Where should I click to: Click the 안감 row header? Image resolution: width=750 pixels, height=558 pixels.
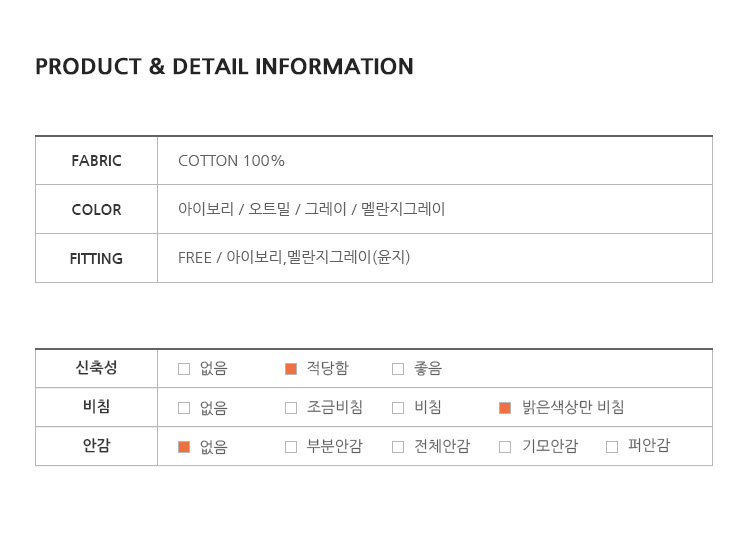pyautogui.click(x=96, y=445)
